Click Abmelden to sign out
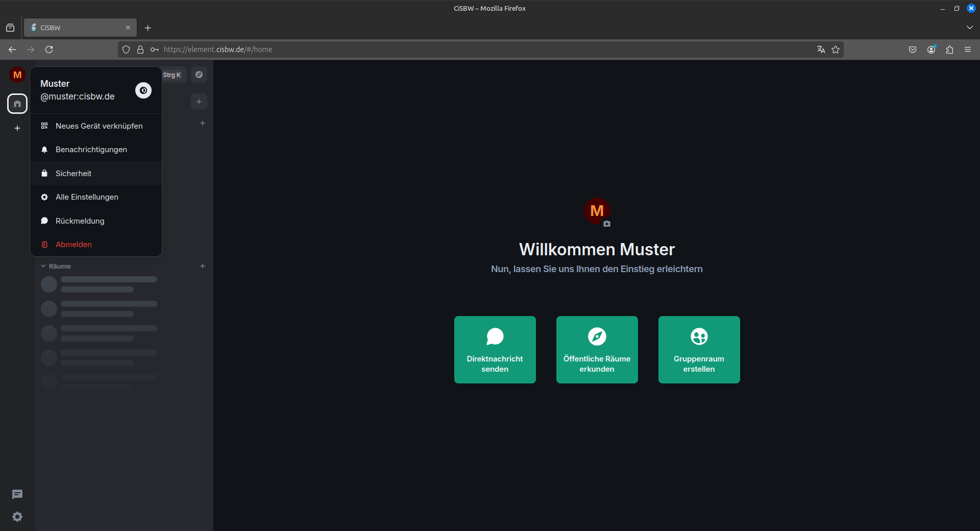This screenshot has height=531, width=980. [x=73, y=245]
